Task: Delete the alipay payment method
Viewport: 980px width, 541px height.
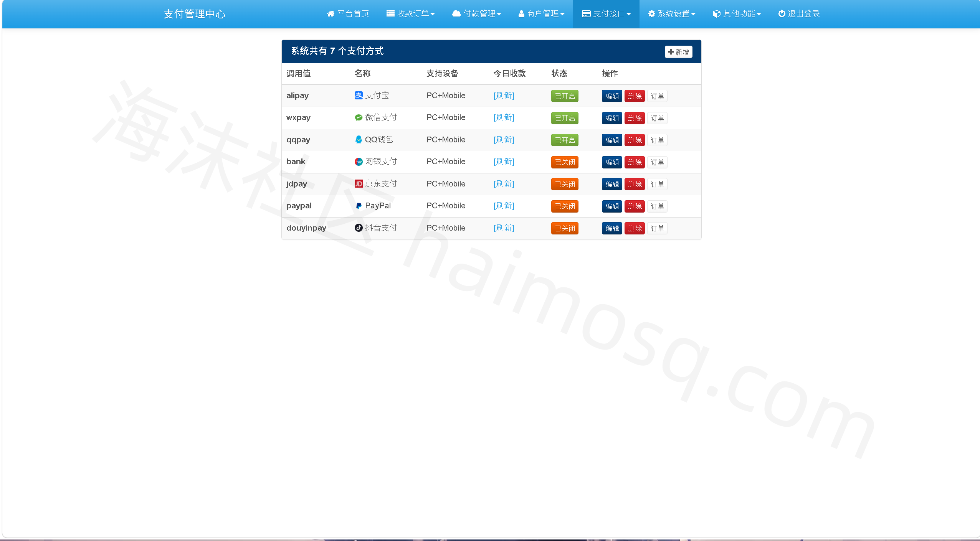Action: tap(635, 96)
